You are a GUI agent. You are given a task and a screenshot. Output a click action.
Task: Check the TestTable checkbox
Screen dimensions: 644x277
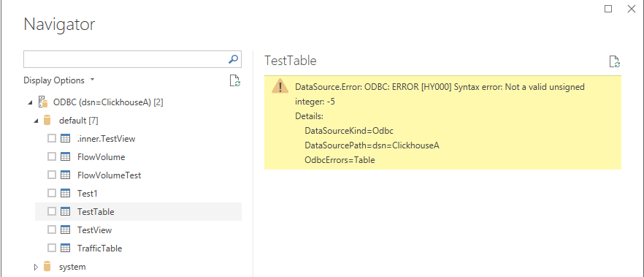pos(52,212)
